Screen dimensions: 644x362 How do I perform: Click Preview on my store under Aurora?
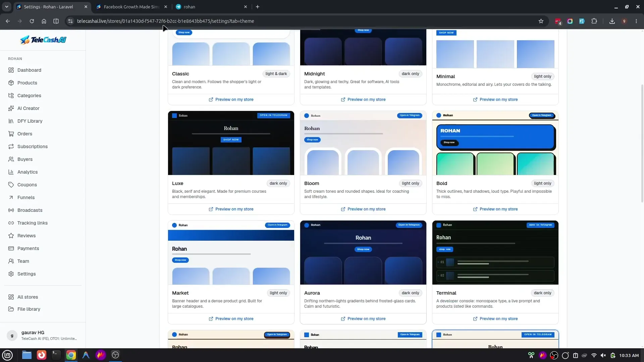(x=363, y=319)
